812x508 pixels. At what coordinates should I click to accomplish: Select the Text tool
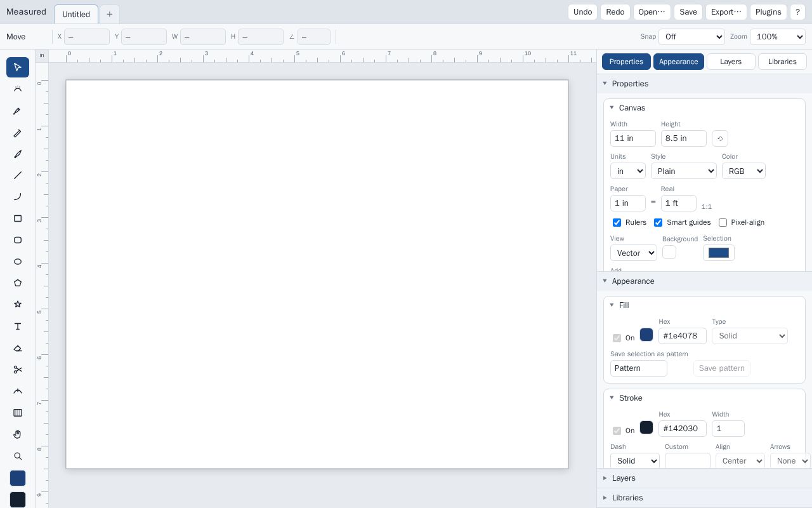pyautogui.click(x=18, y=326)
